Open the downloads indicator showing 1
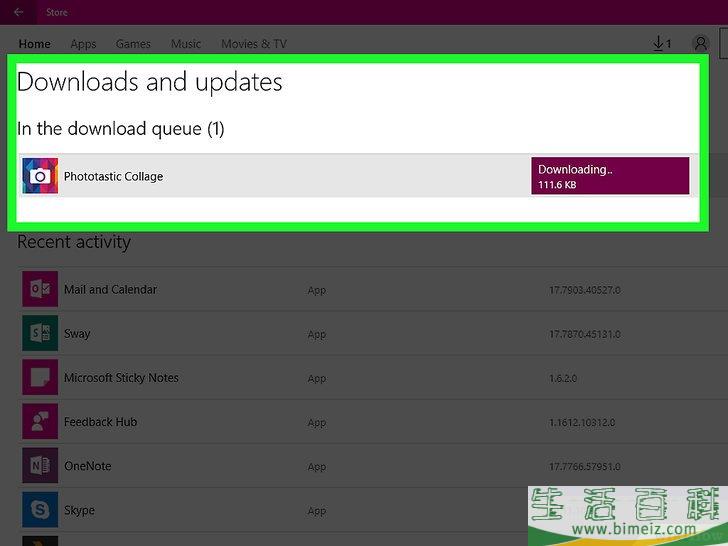 (662, 44)
